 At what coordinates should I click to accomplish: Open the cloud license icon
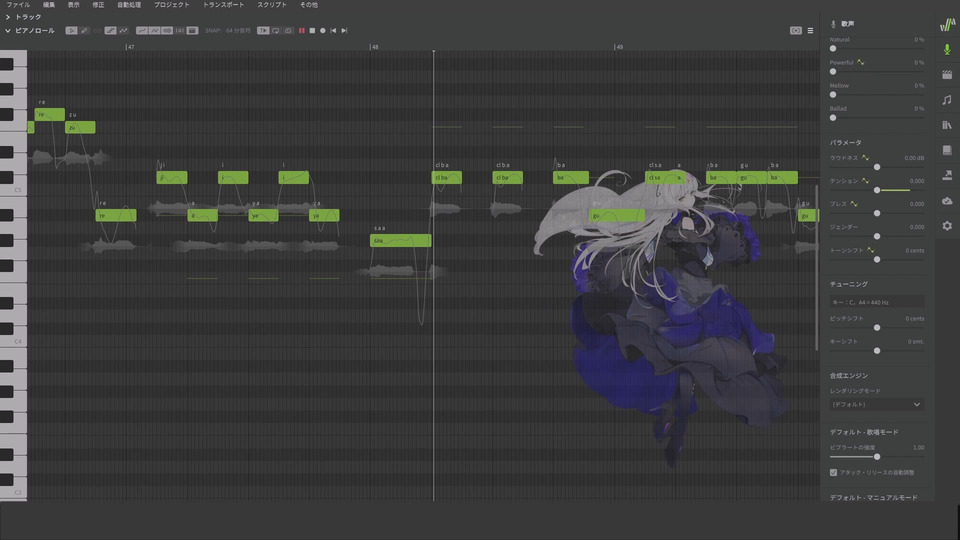947,201
